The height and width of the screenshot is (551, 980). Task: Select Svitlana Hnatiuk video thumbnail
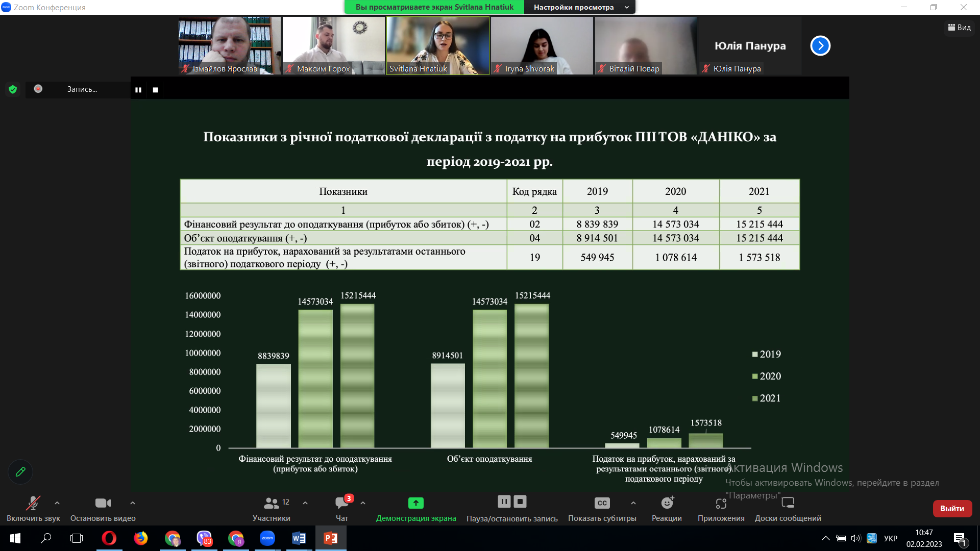pos(438,46)
